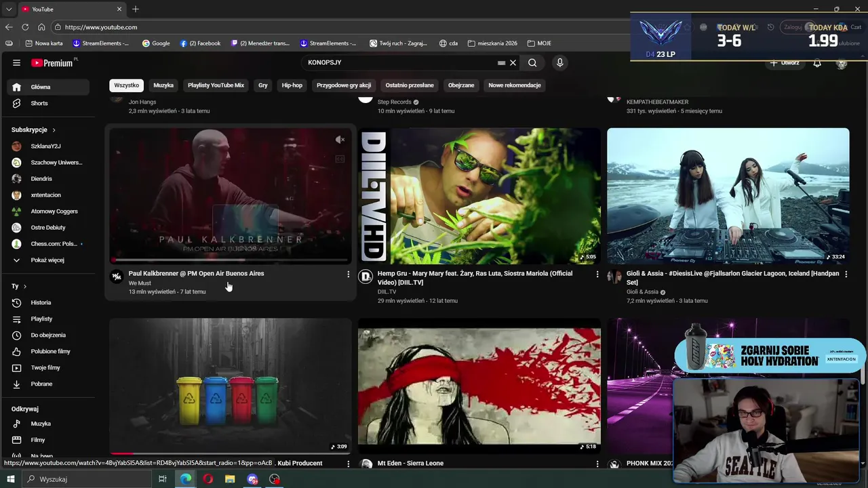Select the Wszystko filter chip
Screen dimensions: 868x488
pyautogui.click(x=126, y=85)
